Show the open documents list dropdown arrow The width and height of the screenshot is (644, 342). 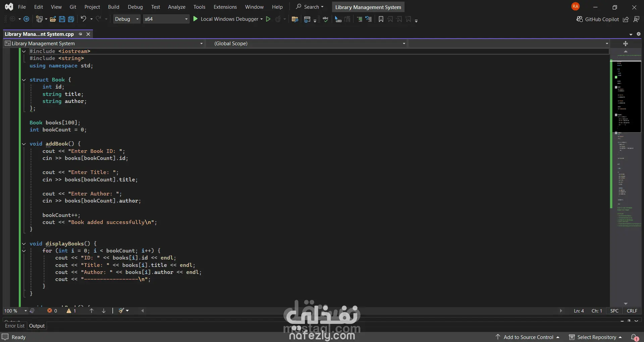[631, 34]
